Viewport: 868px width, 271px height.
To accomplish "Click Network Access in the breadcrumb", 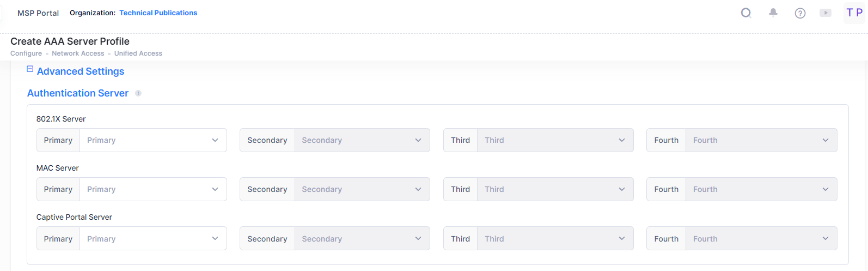I will [x=78, y=53].
